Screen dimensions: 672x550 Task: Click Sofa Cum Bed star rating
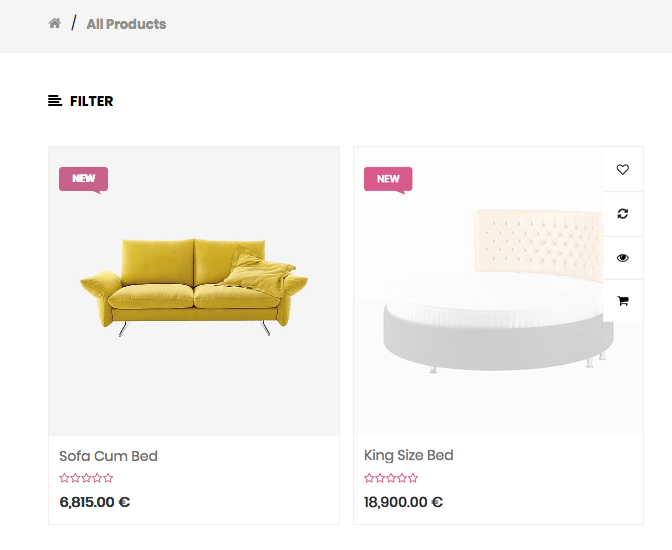pyautogui.click(x=86, y=478)
